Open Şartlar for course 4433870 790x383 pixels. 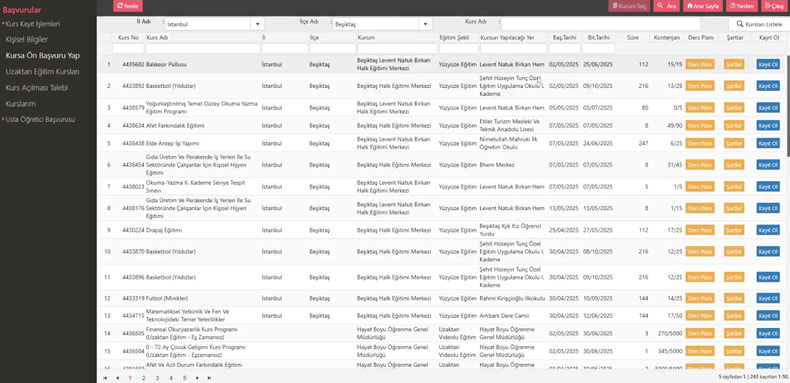click(x=734, y=251)
